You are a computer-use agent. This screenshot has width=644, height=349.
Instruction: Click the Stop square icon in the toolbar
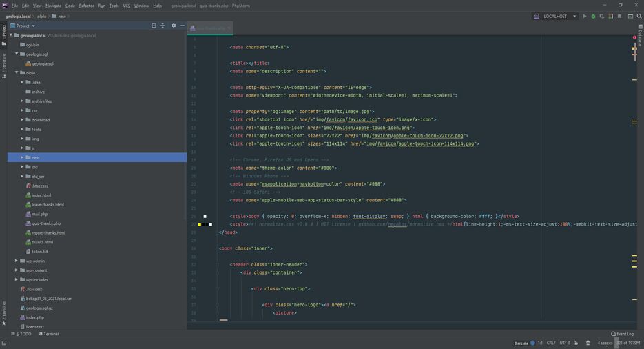point(619,17)
